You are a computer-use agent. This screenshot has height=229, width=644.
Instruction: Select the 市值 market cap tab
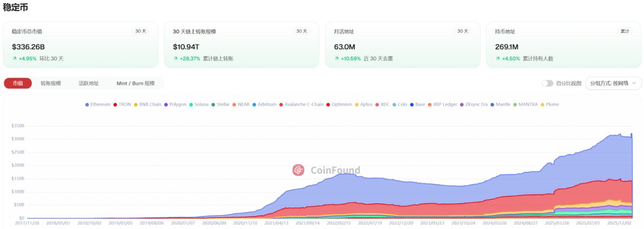point(18,83)
